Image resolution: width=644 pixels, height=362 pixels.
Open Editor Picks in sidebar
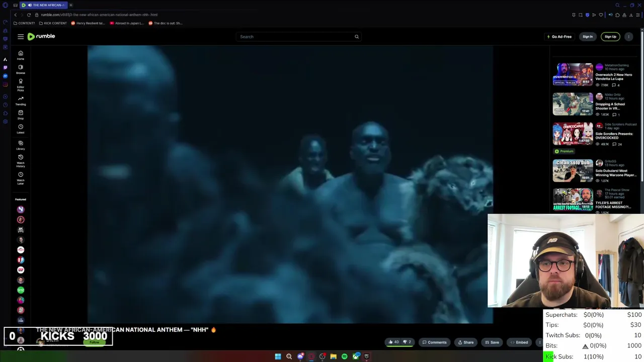click(x=21, y=84)
